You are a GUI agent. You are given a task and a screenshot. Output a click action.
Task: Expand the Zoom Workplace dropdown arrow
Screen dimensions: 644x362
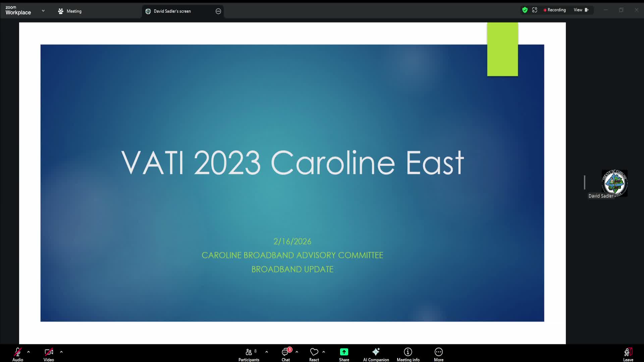pyautogui.click(x=43, y=11)
